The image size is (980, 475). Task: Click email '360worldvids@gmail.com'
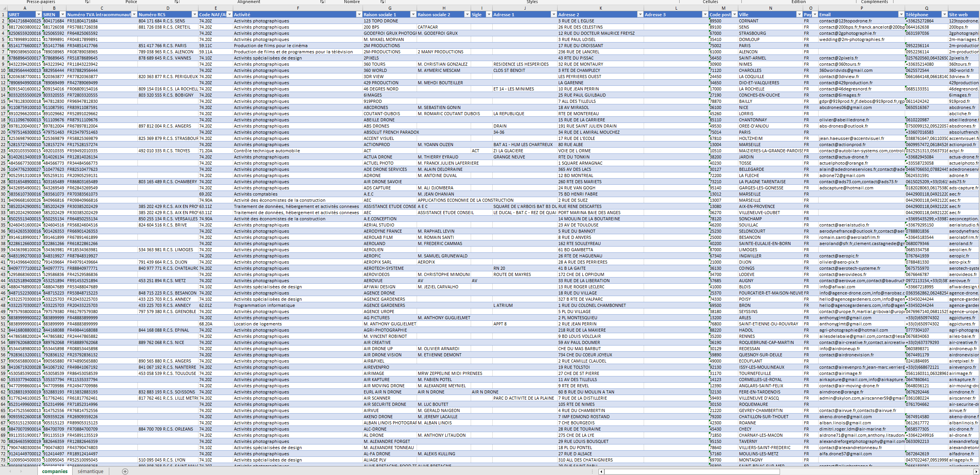[861, 70]
